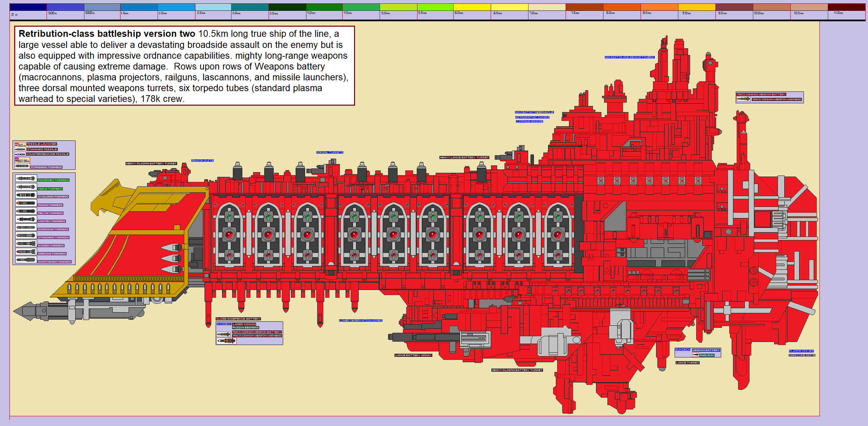The image size is (868, 426).
Task: Click the Heavy Lance Battery Turret label
Action: [x=464, y=158]
